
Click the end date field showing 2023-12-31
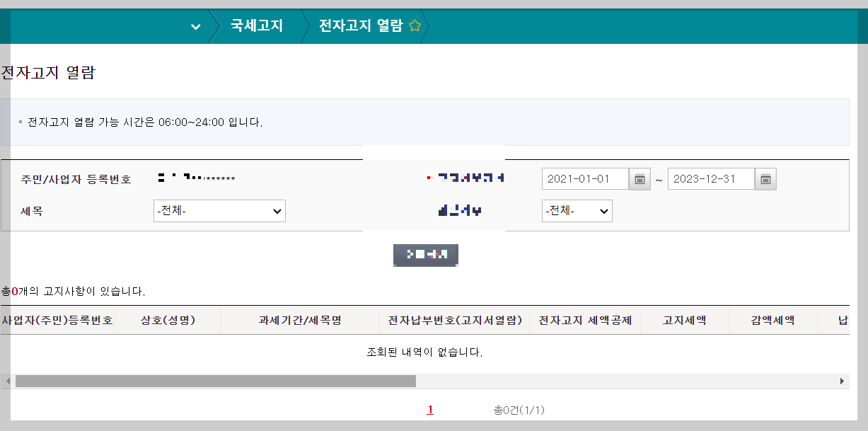coord(710,178)
